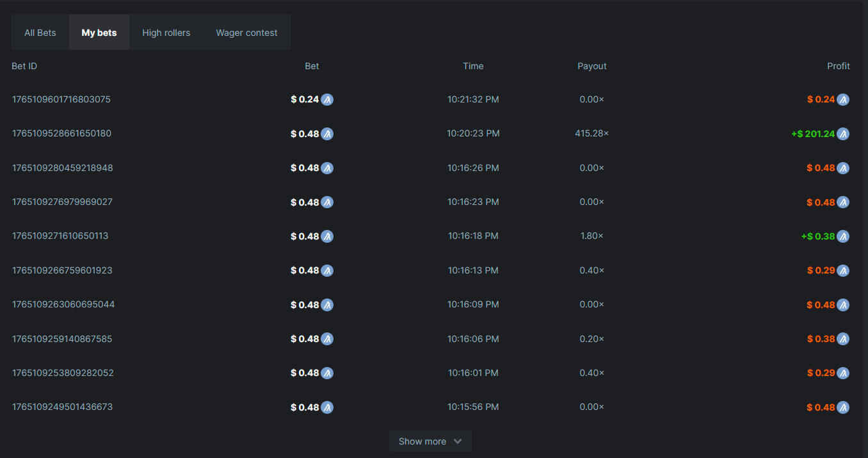Open bet ID 1765109601716803075
This screenshot has height=458, width=868.
pos(61,99)
